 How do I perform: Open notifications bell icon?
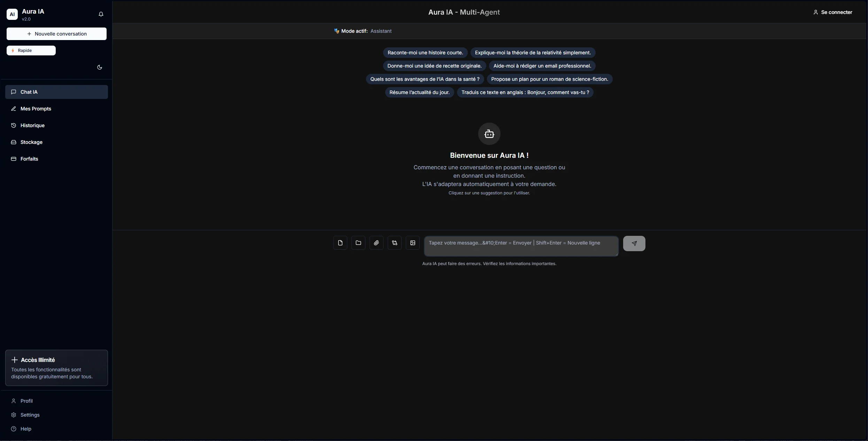tap(101, 14)
